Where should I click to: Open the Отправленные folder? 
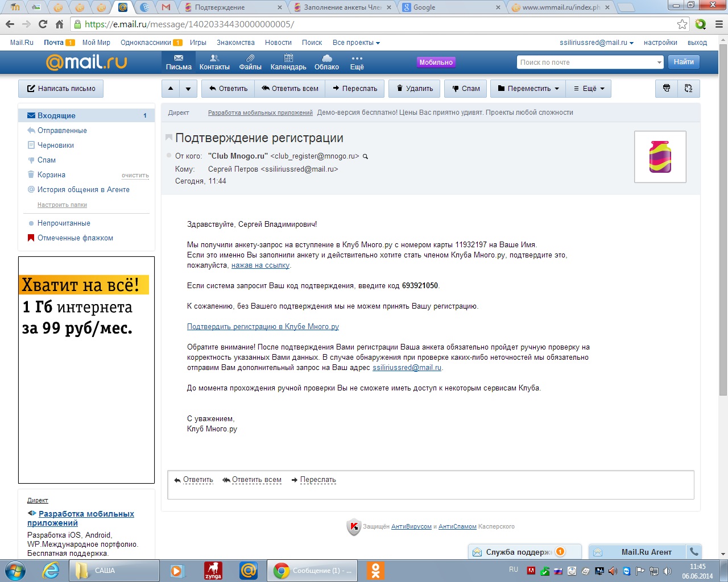coord(62,130)
